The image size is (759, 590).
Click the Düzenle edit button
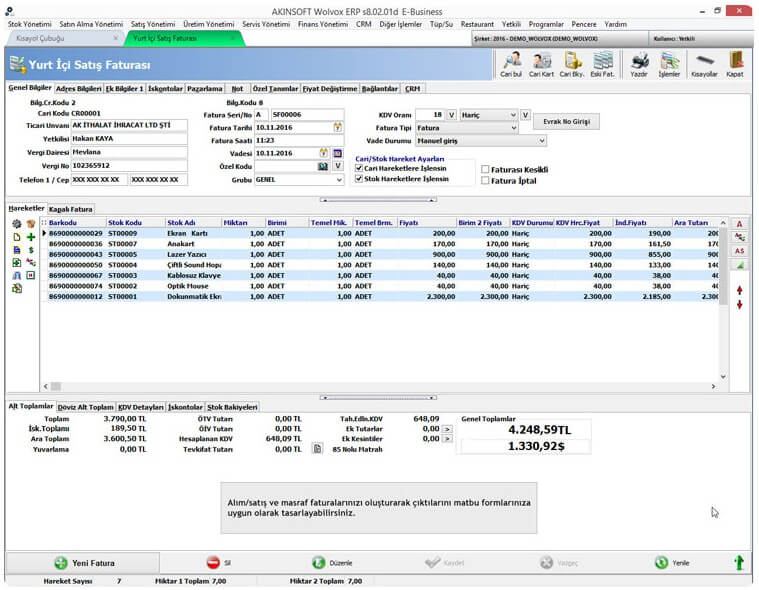click(x=332, y=563)
